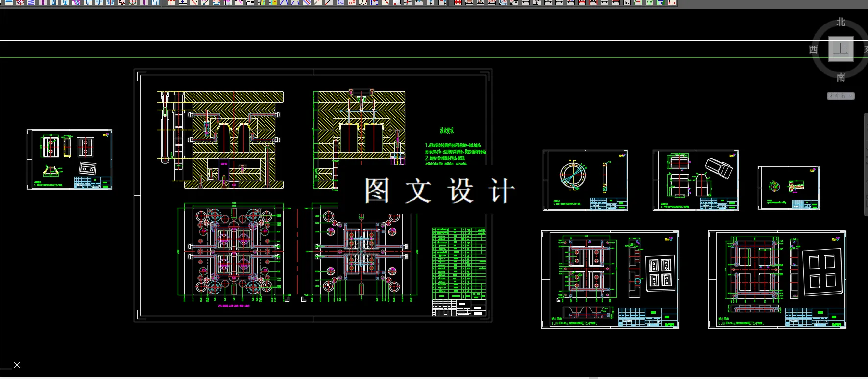Select the ring part drawing sheet
This screenshot has width=868, height=379.
click(585, 180)
